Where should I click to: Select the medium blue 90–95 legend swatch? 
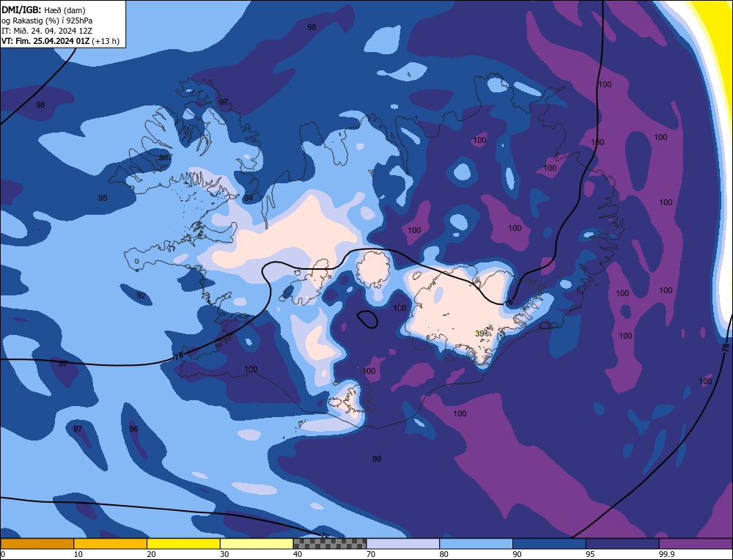(x=549, y=544)
